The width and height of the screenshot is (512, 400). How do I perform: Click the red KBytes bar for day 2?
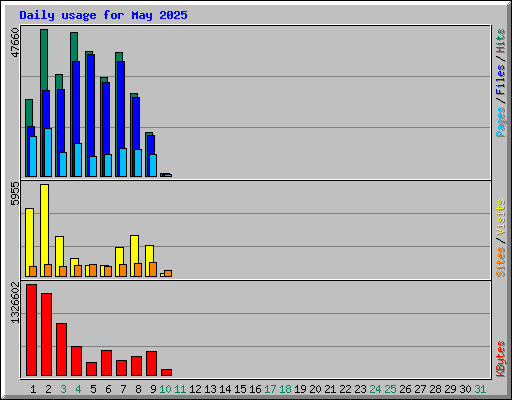tap(46, 335)
